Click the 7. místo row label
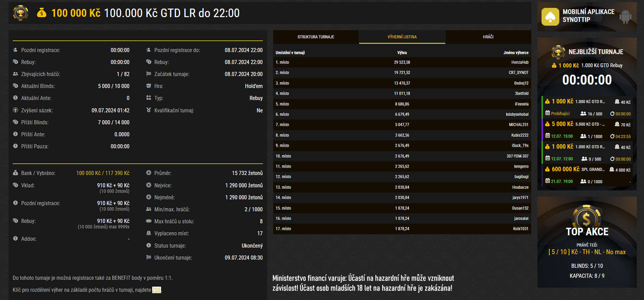The width and height of the screenshot is (644, 300). click(x=282, y=125)
